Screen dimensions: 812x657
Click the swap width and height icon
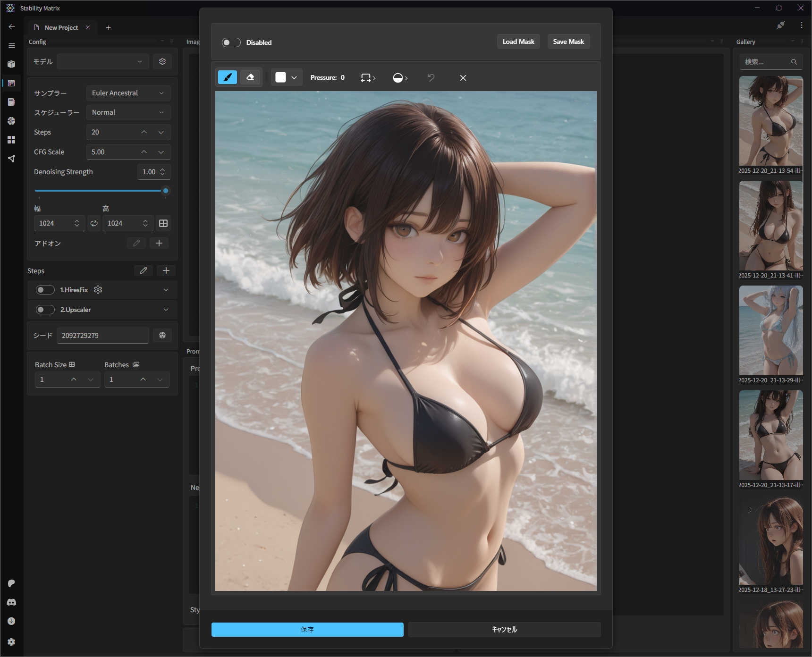[x=94, y=223]
